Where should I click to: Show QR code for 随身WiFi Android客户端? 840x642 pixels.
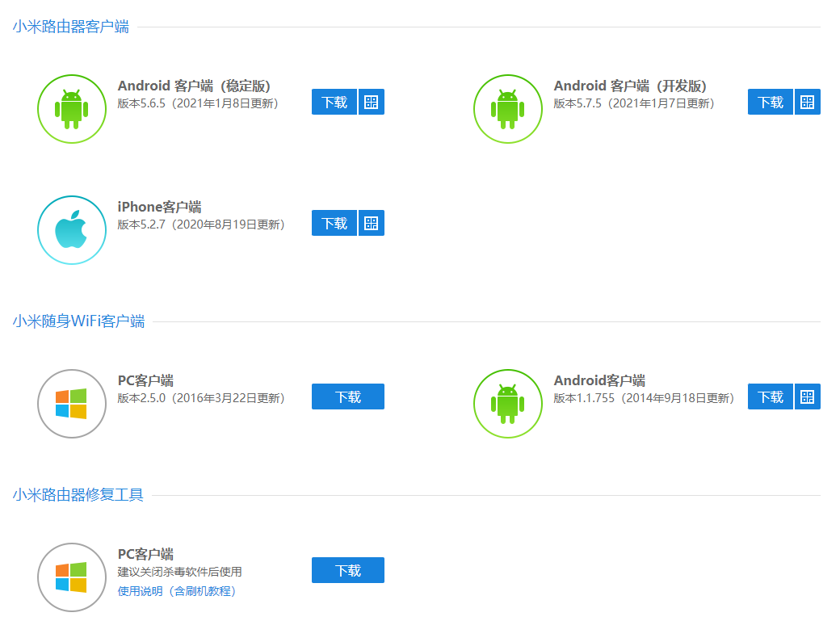pos(807,397)
